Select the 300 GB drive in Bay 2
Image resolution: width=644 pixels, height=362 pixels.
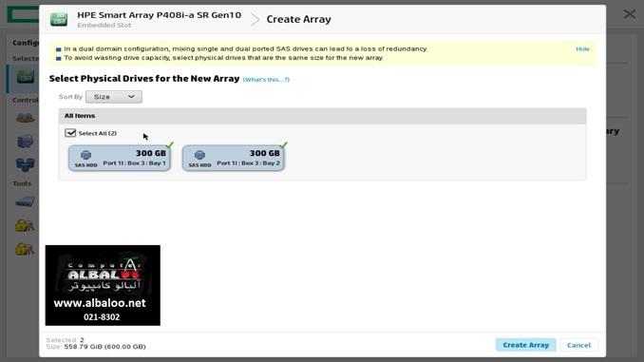234,158
